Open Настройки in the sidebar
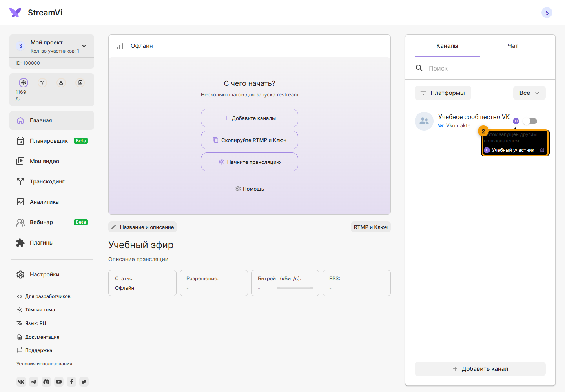 (x=52, y=274)
